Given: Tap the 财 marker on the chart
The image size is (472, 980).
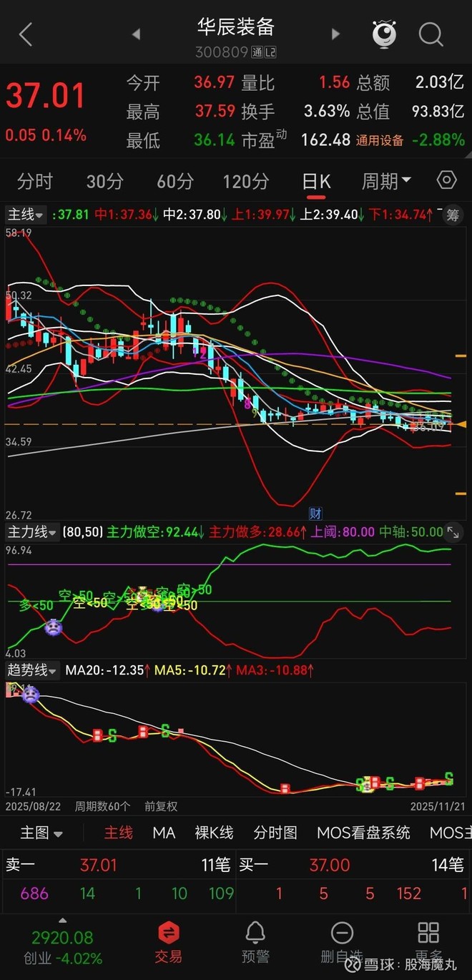Looking at the screenshot, I should coord(315,513).
